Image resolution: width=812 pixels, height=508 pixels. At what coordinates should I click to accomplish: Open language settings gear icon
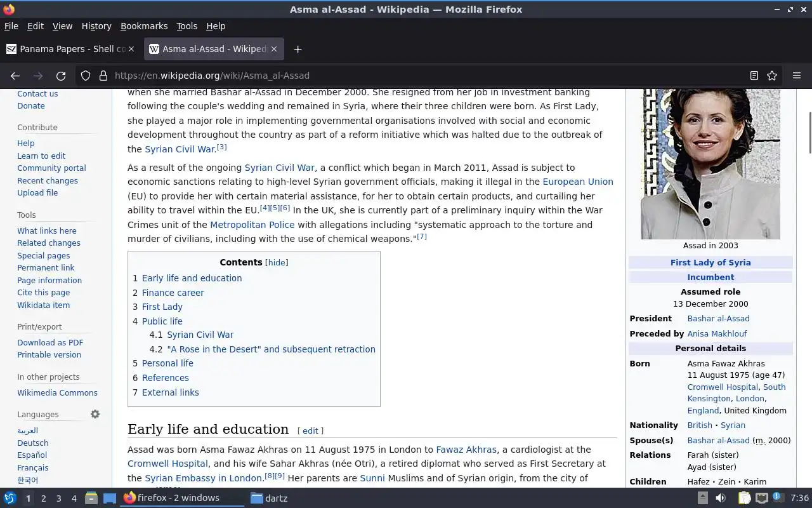pos(95,414)
